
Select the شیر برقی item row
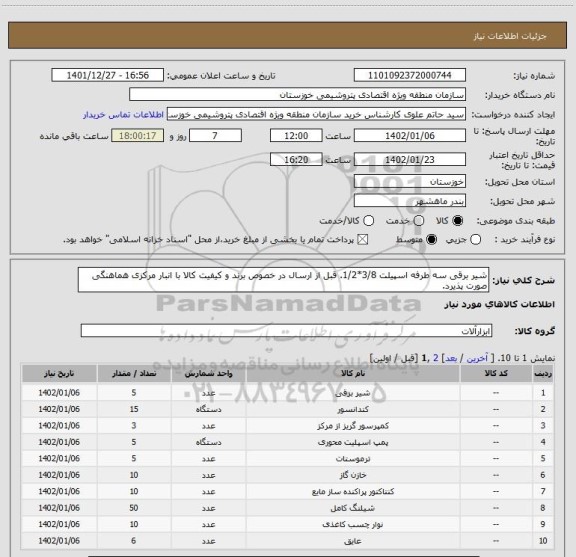coord(287,393)
